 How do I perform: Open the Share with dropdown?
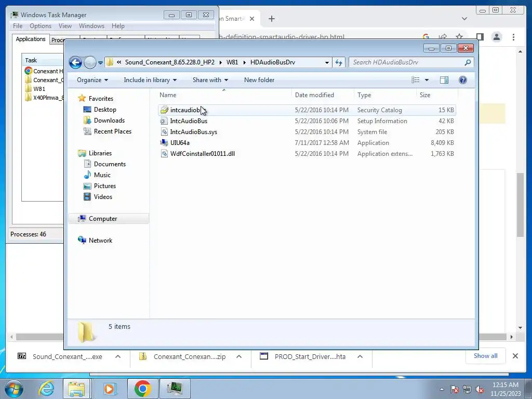[x=210, y=80]
